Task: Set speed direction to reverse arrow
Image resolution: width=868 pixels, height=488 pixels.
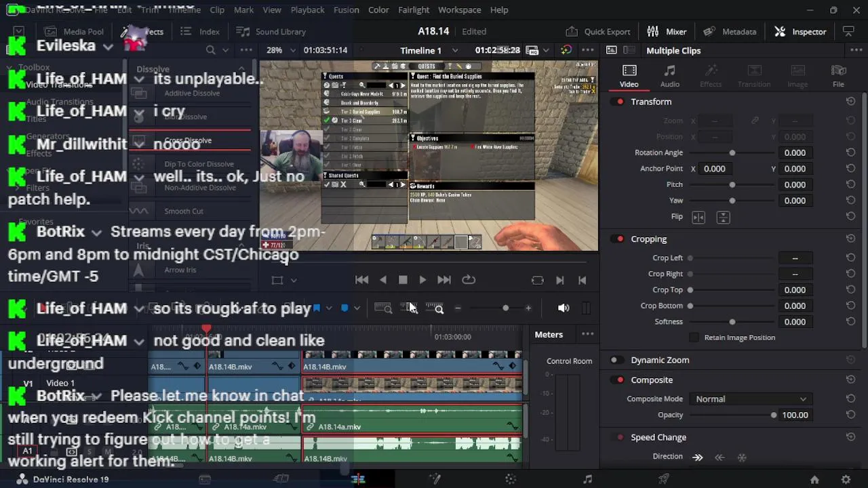Action: pos(719,457)
